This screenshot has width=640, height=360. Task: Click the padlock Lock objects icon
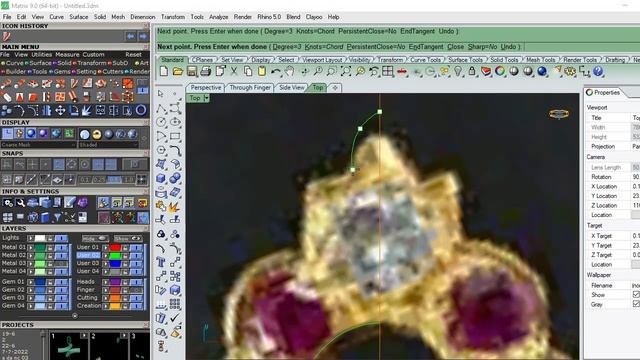click(472, 71)
